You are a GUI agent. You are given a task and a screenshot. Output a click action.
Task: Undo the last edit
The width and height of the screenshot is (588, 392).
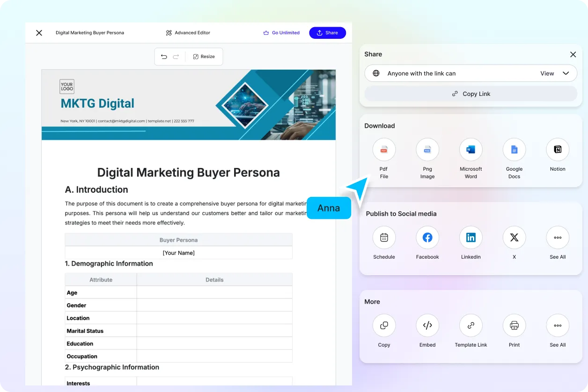click(164, 57)
